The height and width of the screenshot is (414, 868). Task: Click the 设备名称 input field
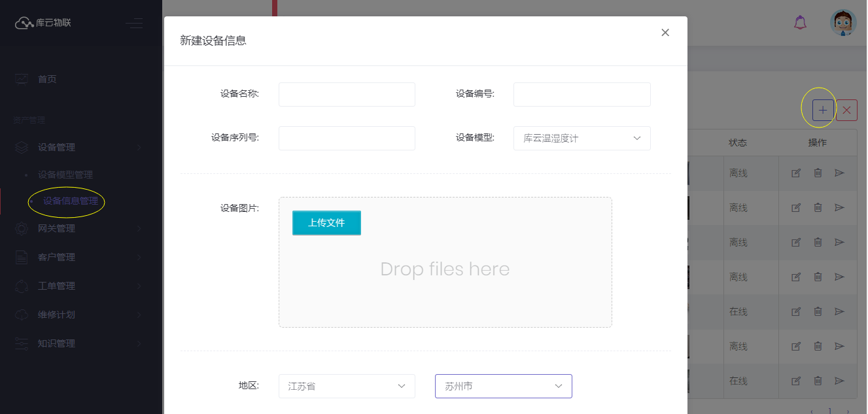(347, 94)
